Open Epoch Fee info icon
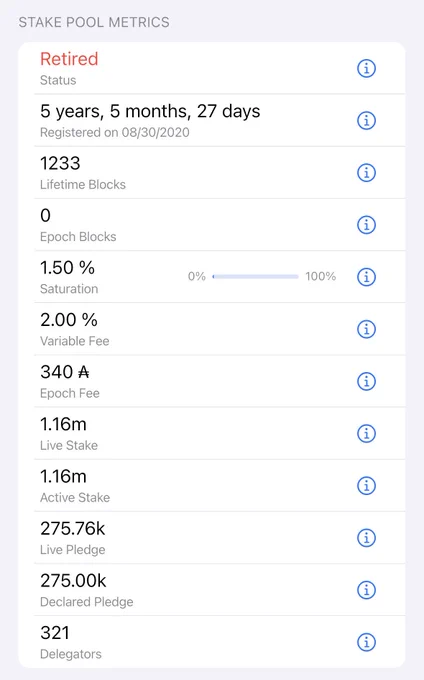The height and width of the screenshot is (680, 424). (366, 381)
